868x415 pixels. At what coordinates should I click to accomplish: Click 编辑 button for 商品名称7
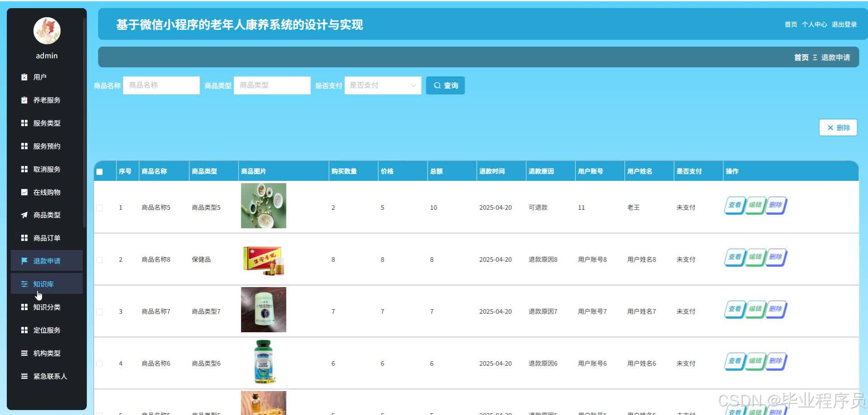[x=755, y=309]
